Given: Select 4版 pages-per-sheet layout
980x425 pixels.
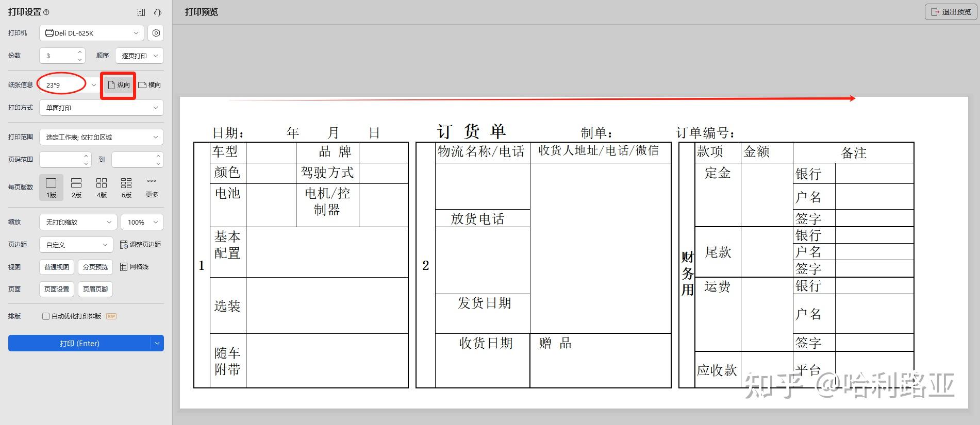Looking at the screenshot, I should click(102, 187).
